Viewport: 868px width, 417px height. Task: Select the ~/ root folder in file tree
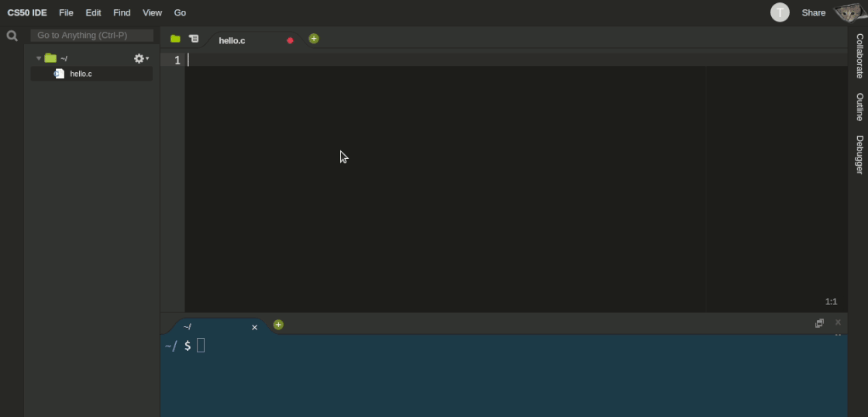[x=91, y=58]
